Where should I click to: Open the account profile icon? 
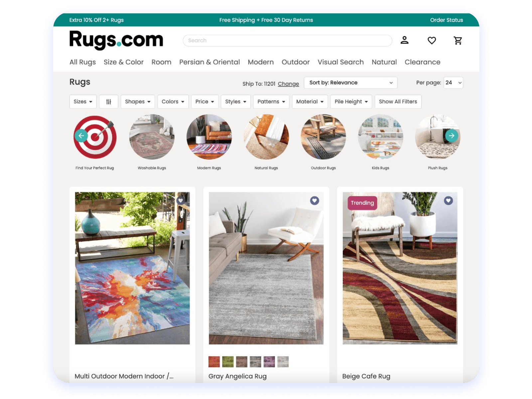pyautogui.click(x=405, y=40)
